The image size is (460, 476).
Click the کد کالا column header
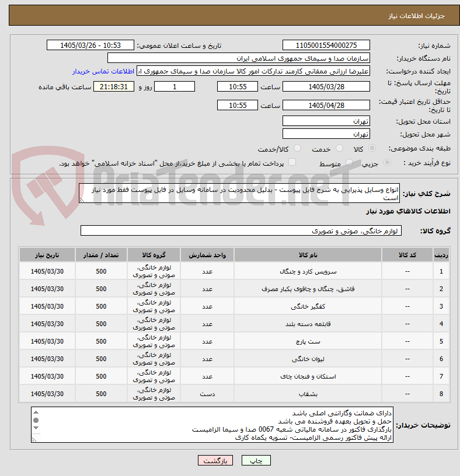(x=407, y=255)
